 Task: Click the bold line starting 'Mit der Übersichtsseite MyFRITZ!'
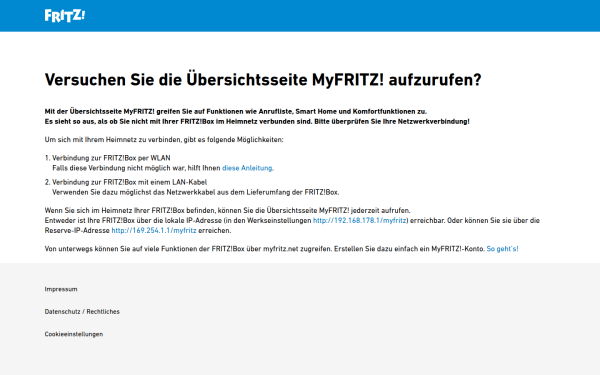point(235,111)
